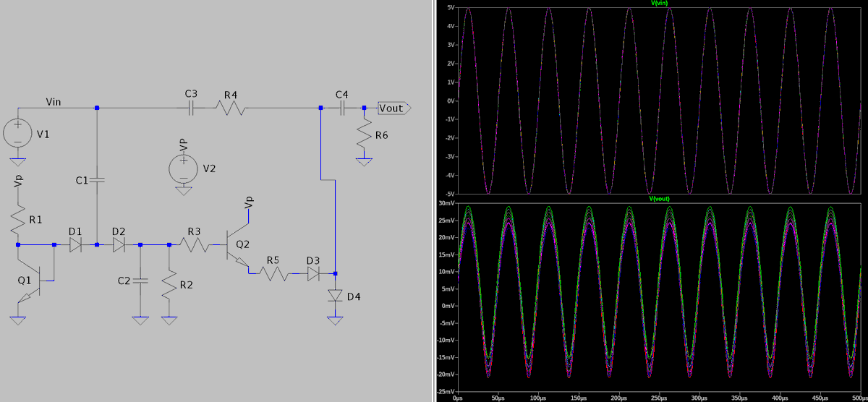Click the 400µs time axis label

[x=780, y=398]
